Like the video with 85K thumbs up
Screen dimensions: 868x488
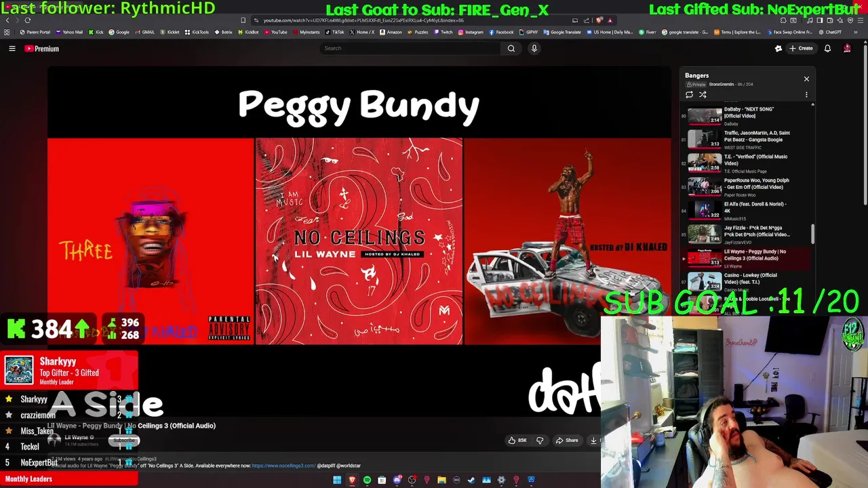tap(517, 441)
